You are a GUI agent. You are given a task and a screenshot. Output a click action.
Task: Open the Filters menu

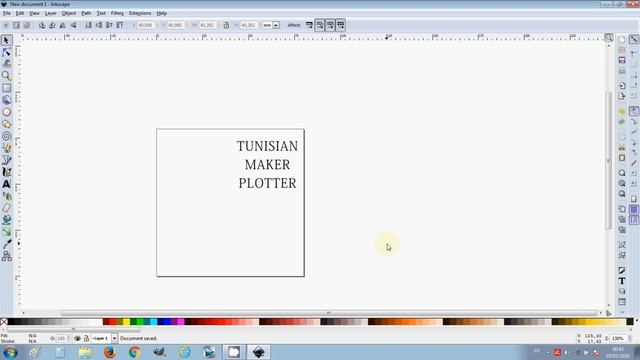(117, 13)
